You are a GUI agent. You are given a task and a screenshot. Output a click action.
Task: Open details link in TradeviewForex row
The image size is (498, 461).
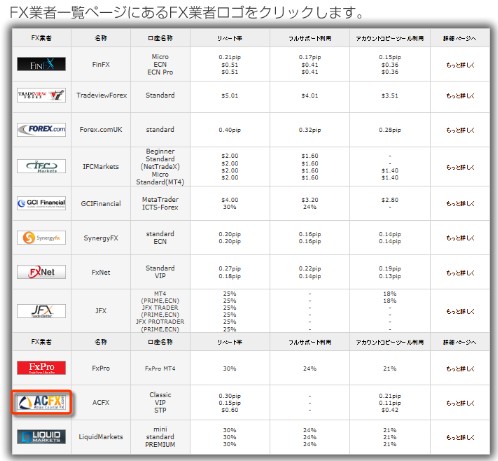pyautogui.click(x=460, y=96)
